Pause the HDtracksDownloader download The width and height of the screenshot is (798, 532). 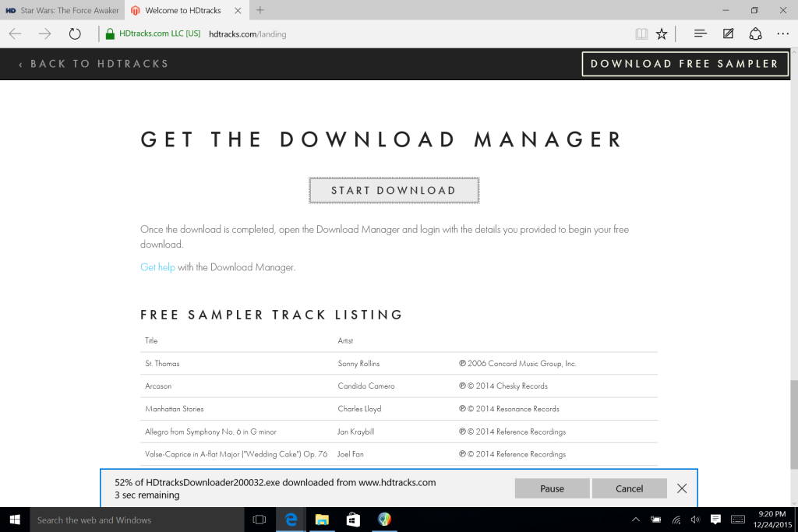click(553, 488)
